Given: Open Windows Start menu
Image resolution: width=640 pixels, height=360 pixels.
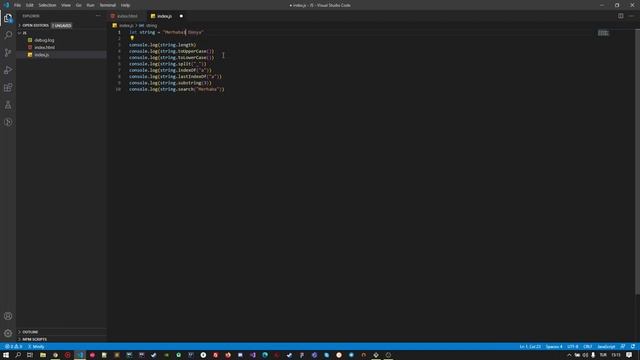Looking at the screenshot, I should [6, 355].
